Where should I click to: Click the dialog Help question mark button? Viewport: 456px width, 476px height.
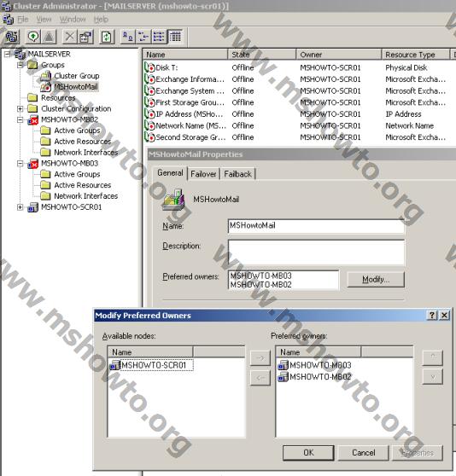(x=432, y=315)
